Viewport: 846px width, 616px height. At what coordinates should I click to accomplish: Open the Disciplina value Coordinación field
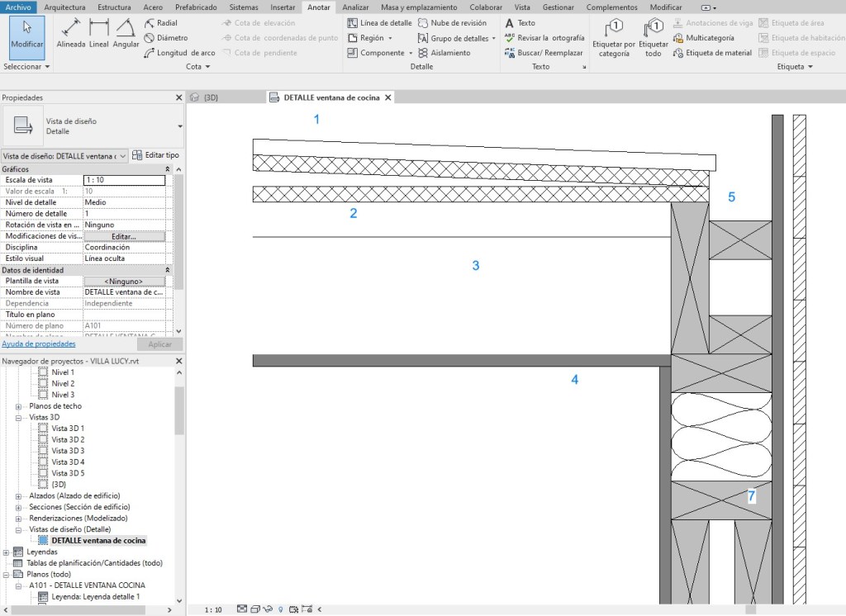click(x=124, y=247)
